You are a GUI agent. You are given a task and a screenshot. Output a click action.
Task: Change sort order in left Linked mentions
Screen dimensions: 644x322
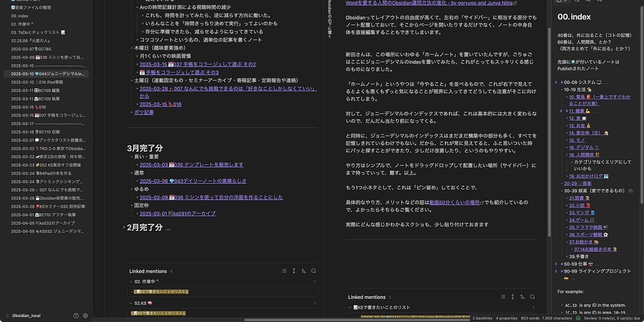coord(304,271)
